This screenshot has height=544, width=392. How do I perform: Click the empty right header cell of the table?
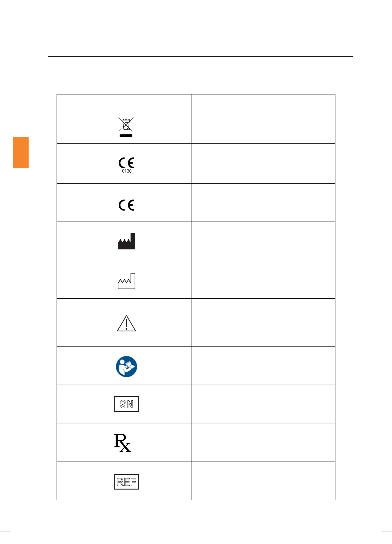click(x=263, y=100)
